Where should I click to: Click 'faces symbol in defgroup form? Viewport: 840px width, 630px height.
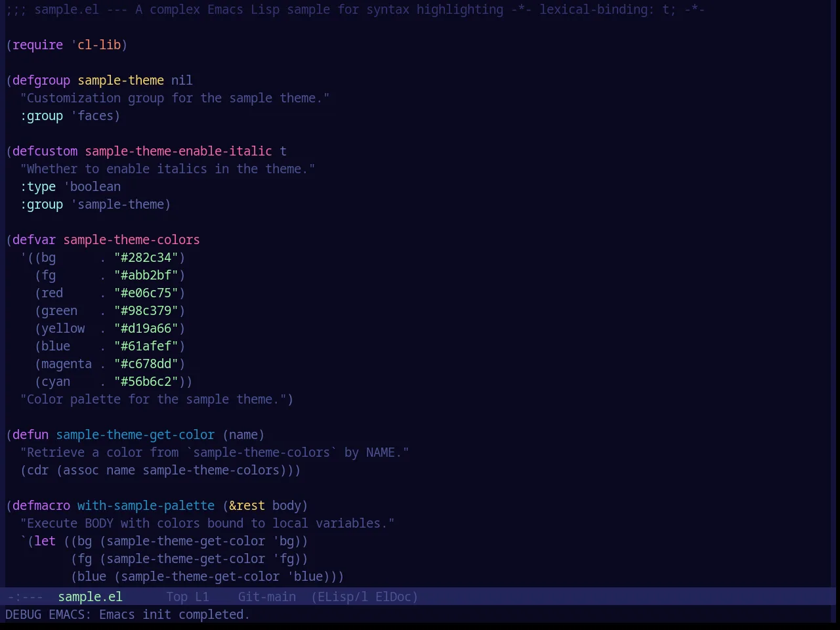click(92, 115)
